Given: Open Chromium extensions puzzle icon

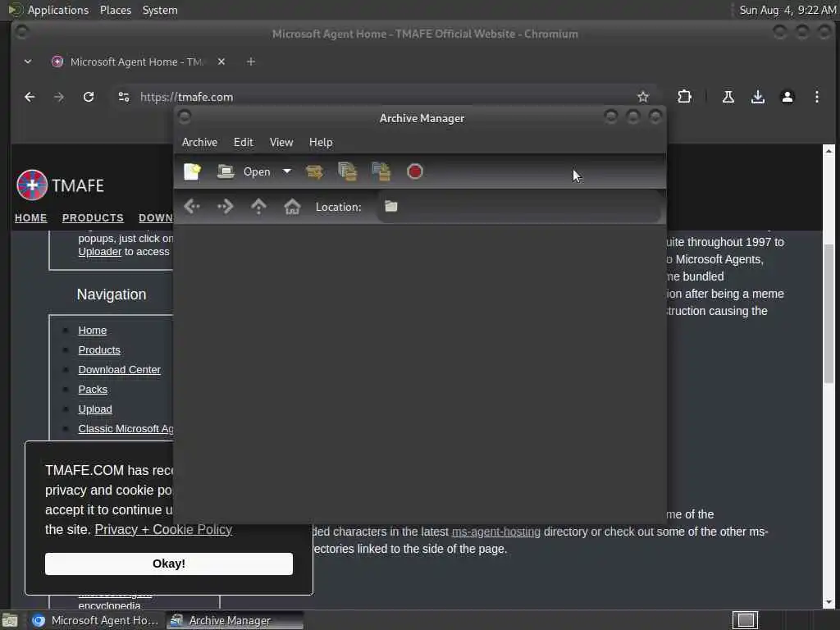Looking at the screenshot, I should [684, 97].
